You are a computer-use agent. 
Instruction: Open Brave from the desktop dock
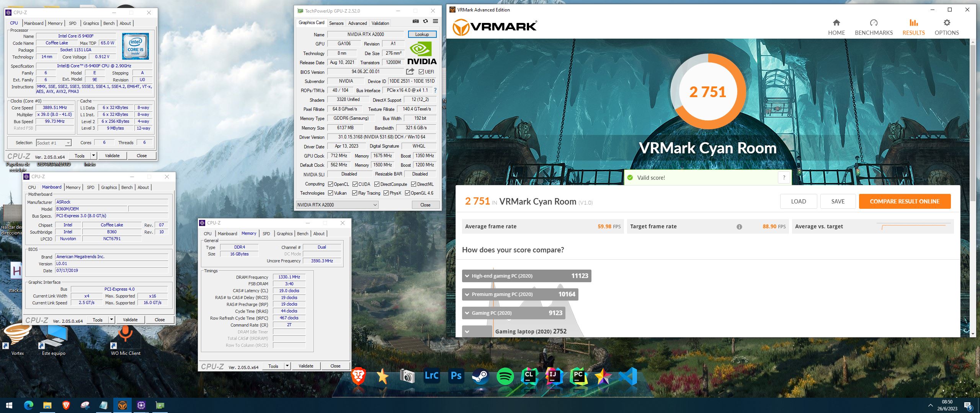tap(359, 376)
